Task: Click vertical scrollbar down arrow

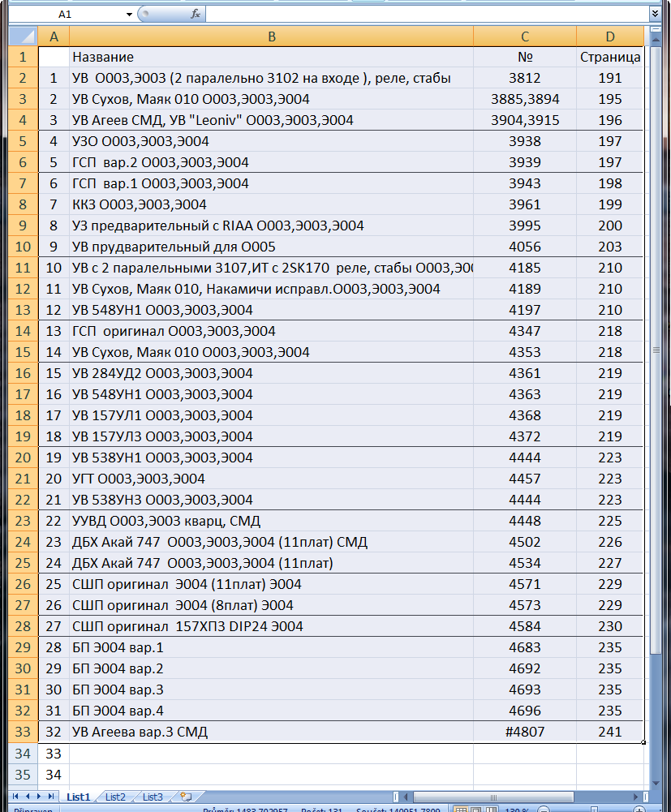Action: (656, 784)
